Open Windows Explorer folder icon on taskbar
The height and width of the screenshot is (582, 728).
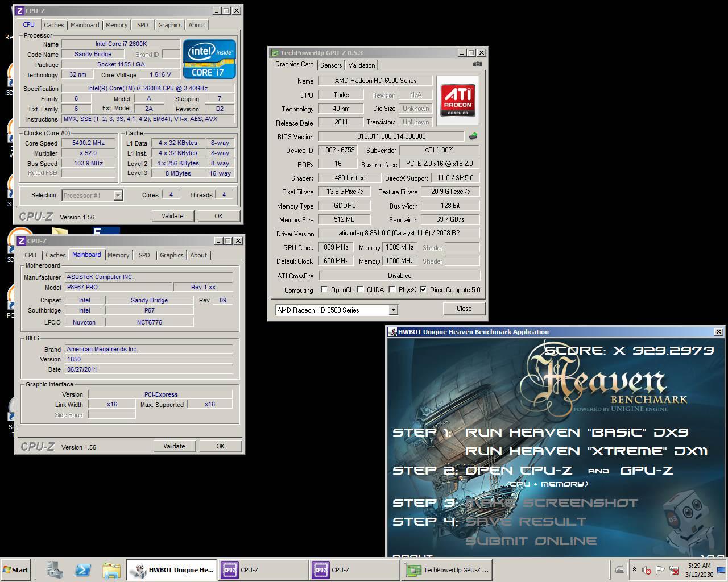(x=111, y=569)
